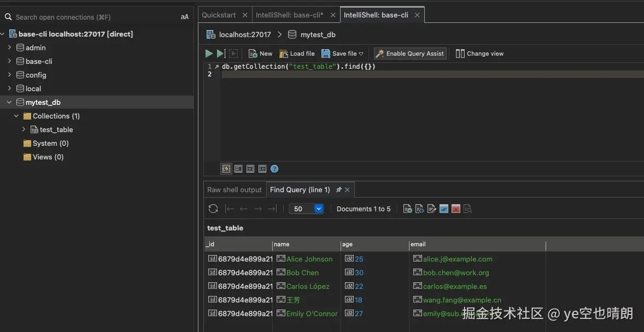Create a New shell script

pos(260,54)
